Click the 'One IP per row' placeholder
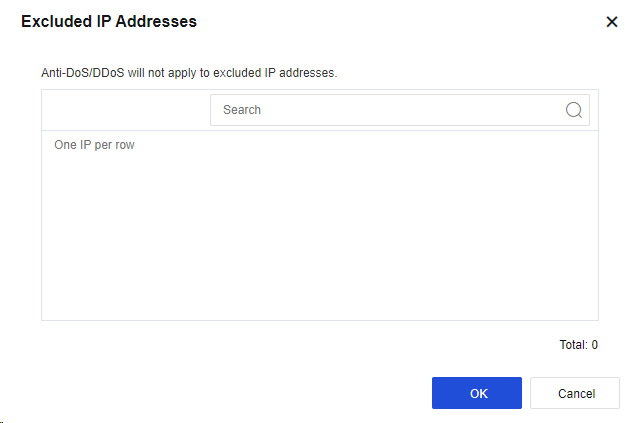The height and width of the screenshot is (423, 635). coord(94,145)
